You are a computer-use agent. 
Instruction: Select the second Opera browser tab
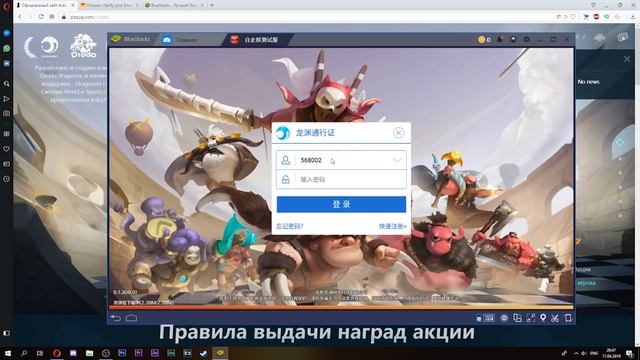tap(109, 5)
